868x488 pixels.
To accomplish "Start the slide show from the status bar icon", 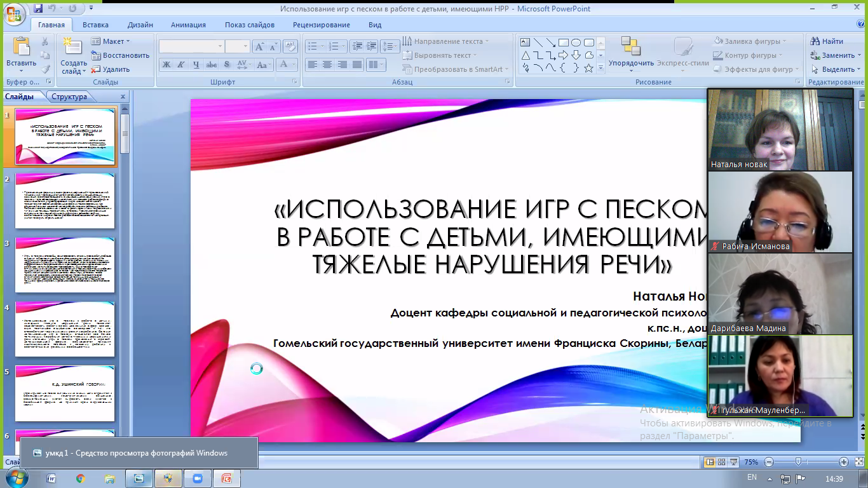I will pos(734,462).
